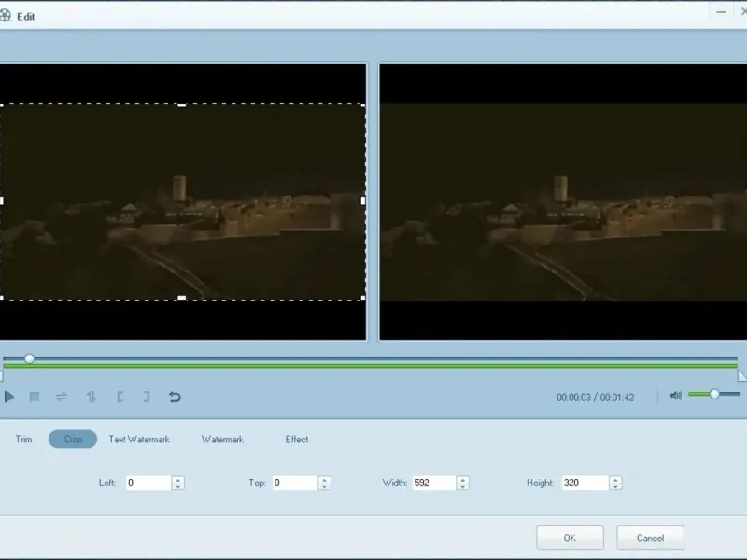The height and width of the screenshot is (560, 747).
Task: Click the vertical flip icon
Action: pos(91,397)
